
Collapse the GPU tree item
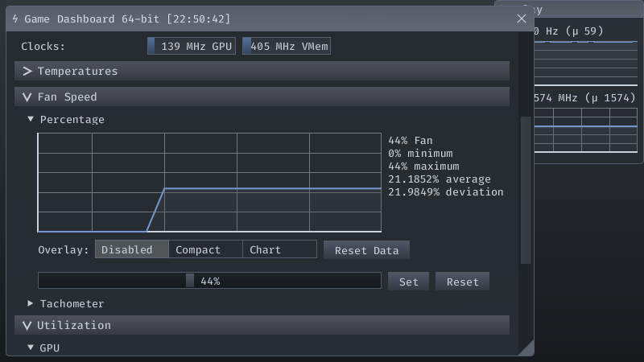(x=31, y=348)
